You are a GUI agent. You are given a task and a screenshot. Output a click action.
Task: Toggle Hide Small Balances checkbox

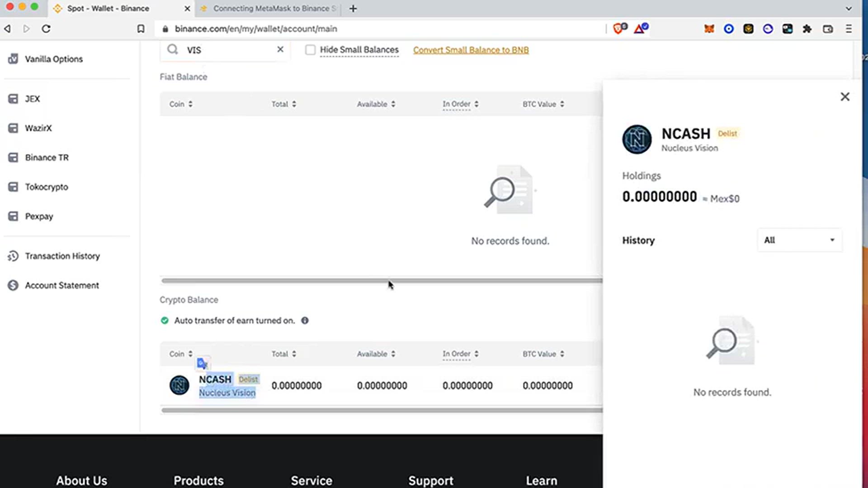[x=310, y=50]
